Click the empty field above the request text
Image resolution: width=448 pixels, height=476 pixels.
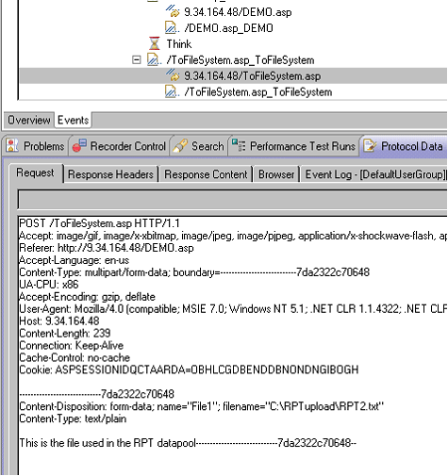[x=233, y=199]
